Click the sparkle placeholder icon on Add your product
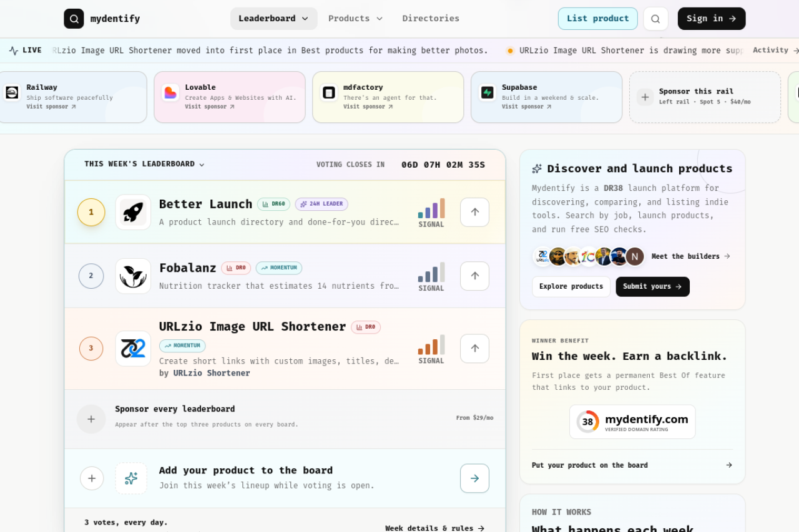The image size is (799, 532). tap(131, 478)
